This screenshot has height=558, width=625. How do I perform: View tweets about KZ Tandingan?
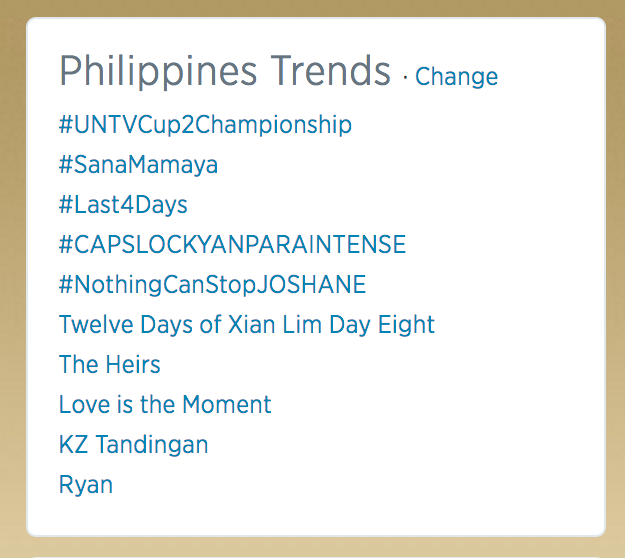[x=134, y=445]
